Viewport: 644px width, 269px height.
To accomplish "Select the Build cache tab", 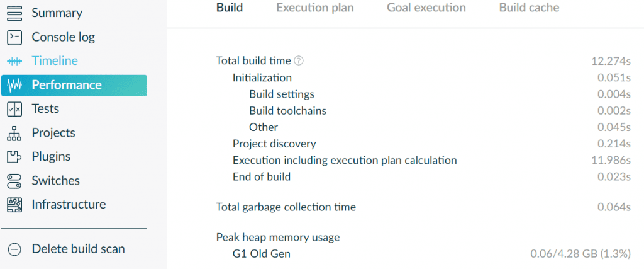I will (x=529, y=8).
